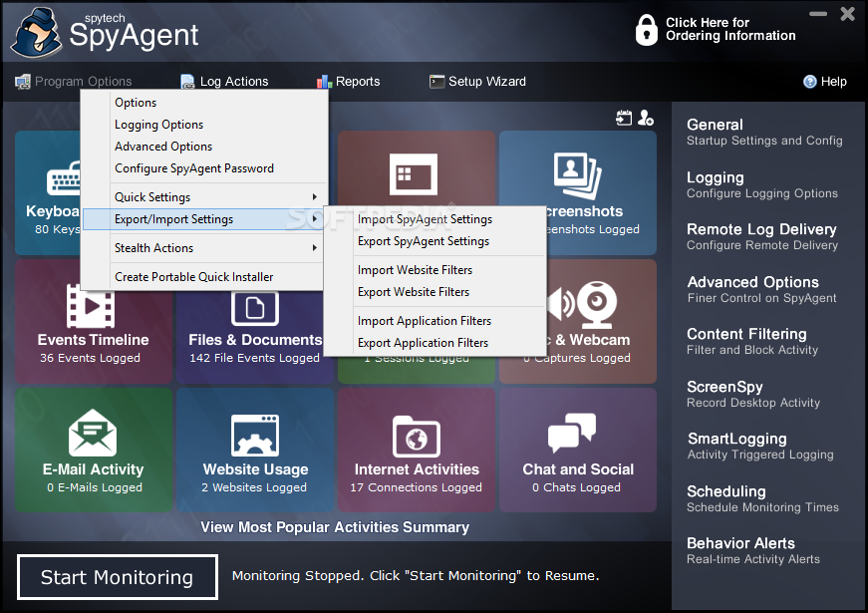Open SmartLogging Activity Triggered Logging

[x=760, y=446]
